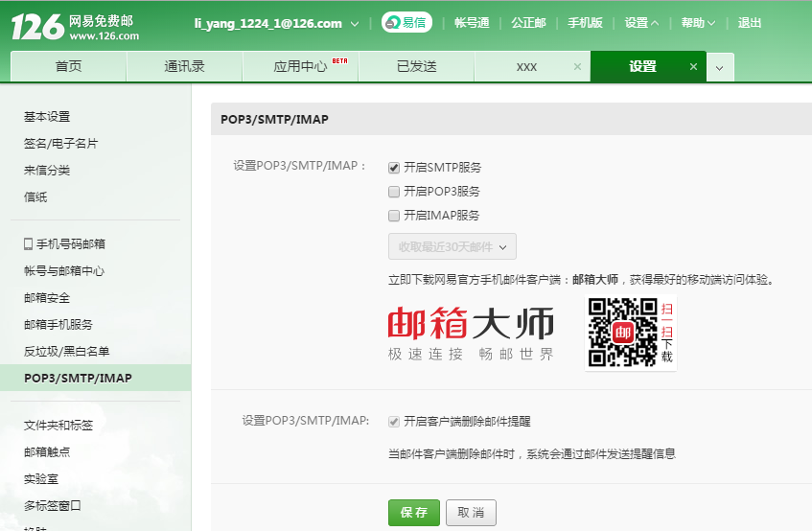Open the 收取最近30天邮件 dropdown

pos(452,246)
